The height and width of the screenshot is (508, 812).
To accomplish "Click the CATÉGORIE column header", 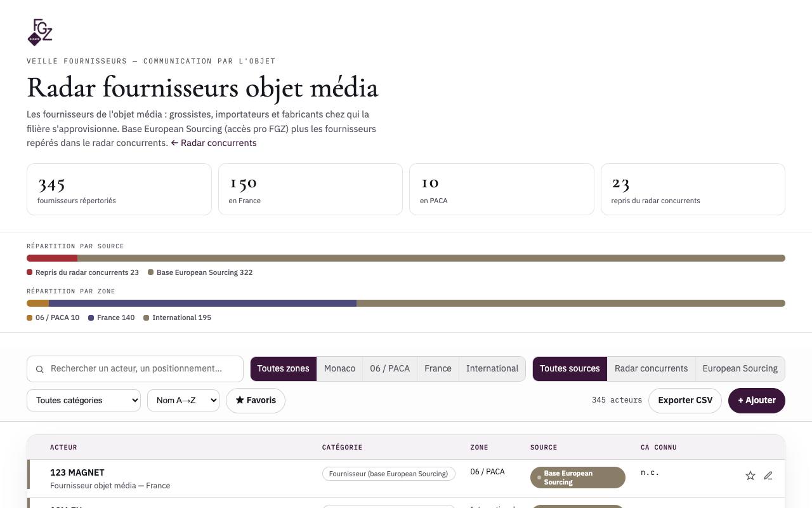I will tap(342, 448).
